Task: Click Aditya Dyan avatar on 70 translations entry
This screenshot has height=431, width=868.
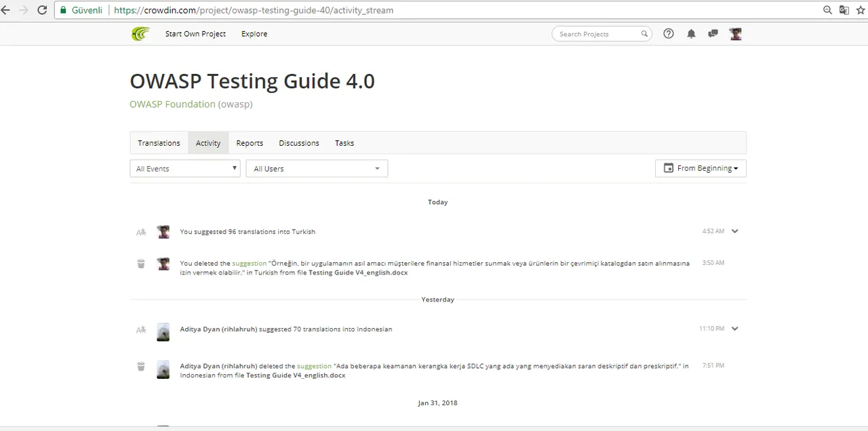Action: tap(163, 331)
